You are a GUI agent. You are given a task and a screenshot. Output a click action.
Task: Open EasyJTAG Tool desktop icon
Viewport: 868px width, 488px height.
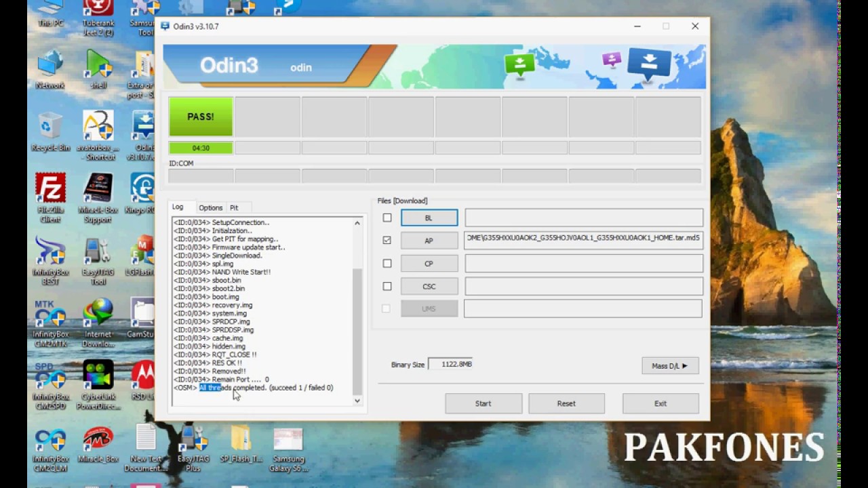(x=98, y=261)
